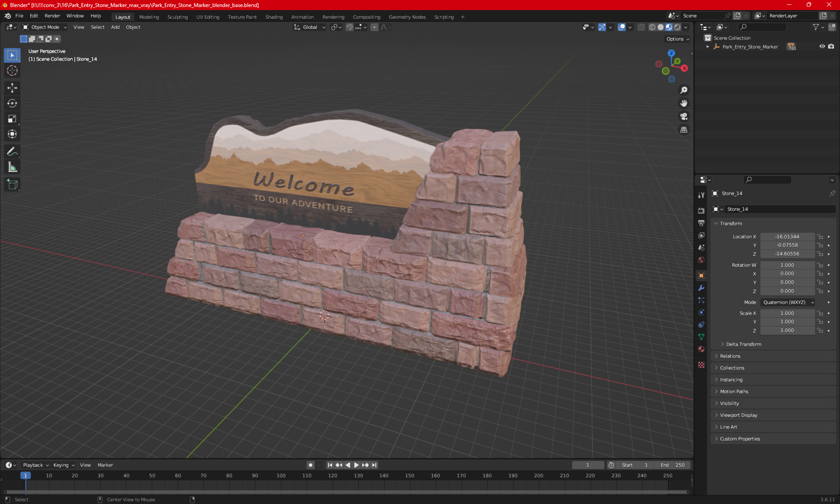840x504 pixels.
Task: Hide Park_Entry_Stone_Marker collection in viewport
Action: [822, 46]
